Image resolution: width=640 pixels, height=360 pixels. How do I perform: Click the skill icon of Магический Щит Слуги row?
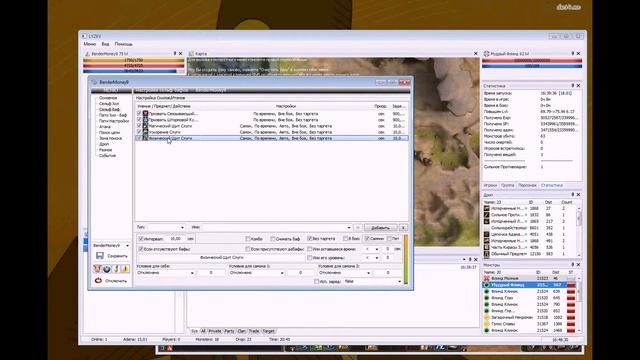pos(145,126)
